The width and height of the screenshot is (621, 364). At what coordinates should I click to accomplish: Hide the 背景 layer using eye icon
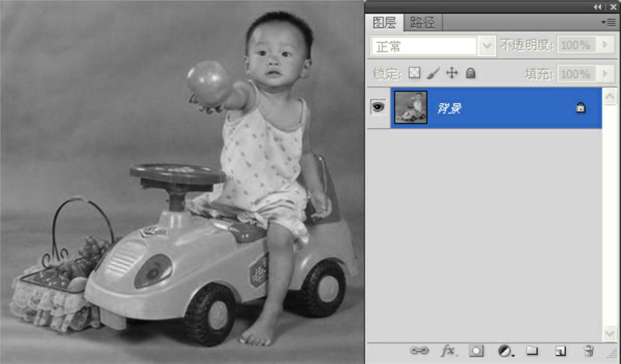[378, 107]
